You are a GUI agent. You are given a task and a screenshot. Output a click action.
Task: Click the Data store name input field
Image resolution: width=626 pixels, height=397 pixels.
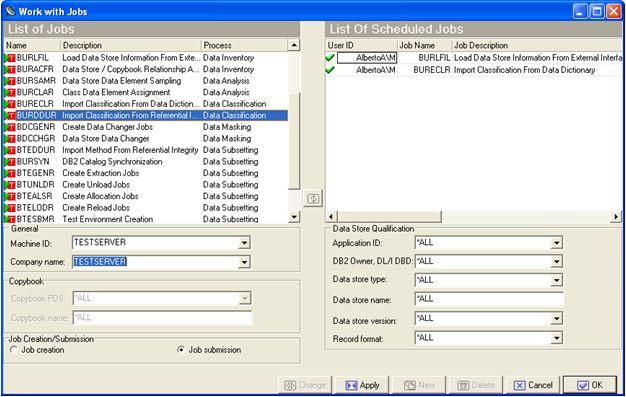[489, 299]
